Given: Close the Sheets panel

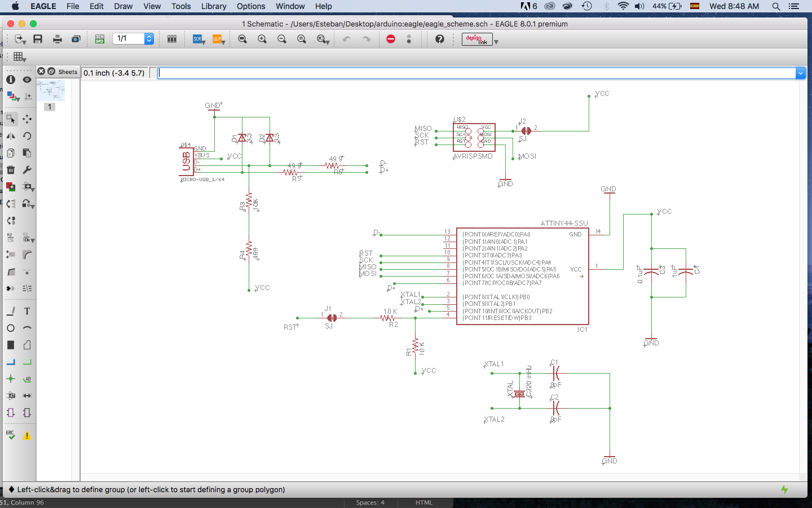Looking at the screenshot, I should coord(41,71).
